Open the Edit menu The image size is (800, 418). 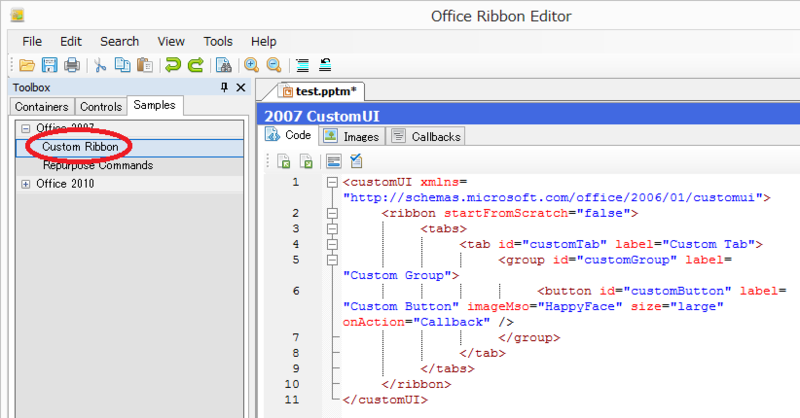click(71, 41)
